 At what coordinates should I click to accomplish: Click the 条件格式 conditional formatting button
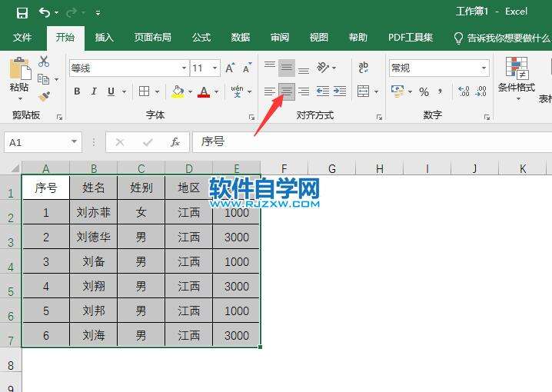pos(517,79)
